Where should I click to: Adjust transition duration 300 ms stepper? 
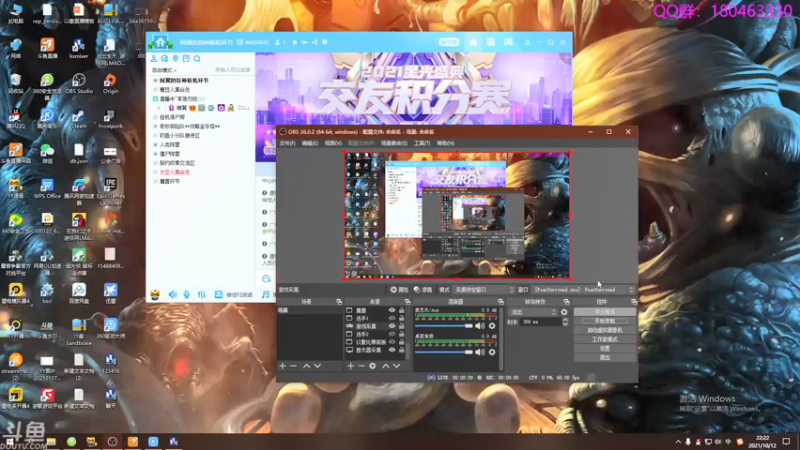click(565, 322)
